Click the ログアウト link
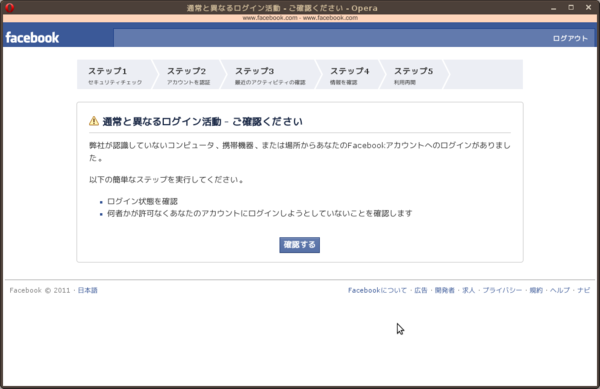Screen dimensions: 600x389 [570, 38]
